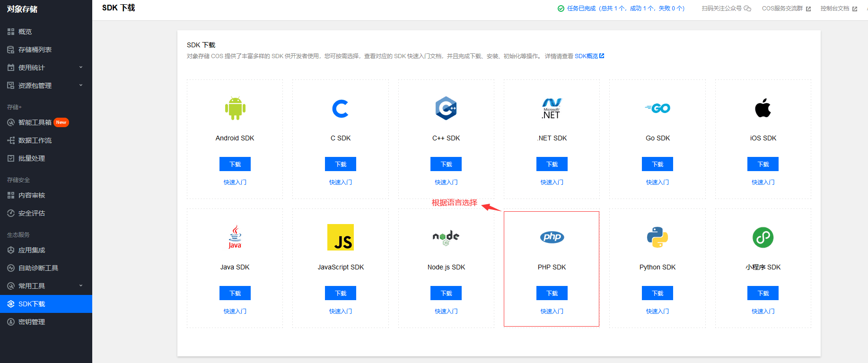Image resolution: width=868 pixels, height=363 pixels.
Task: Click the Python SDK snake logo
Action: coord(658,237)
